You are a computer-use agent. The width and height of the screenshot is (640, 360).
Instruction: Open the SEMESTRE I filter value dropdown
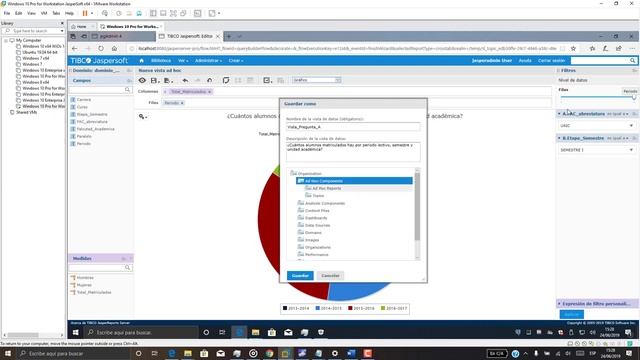[x=597, y=150]
